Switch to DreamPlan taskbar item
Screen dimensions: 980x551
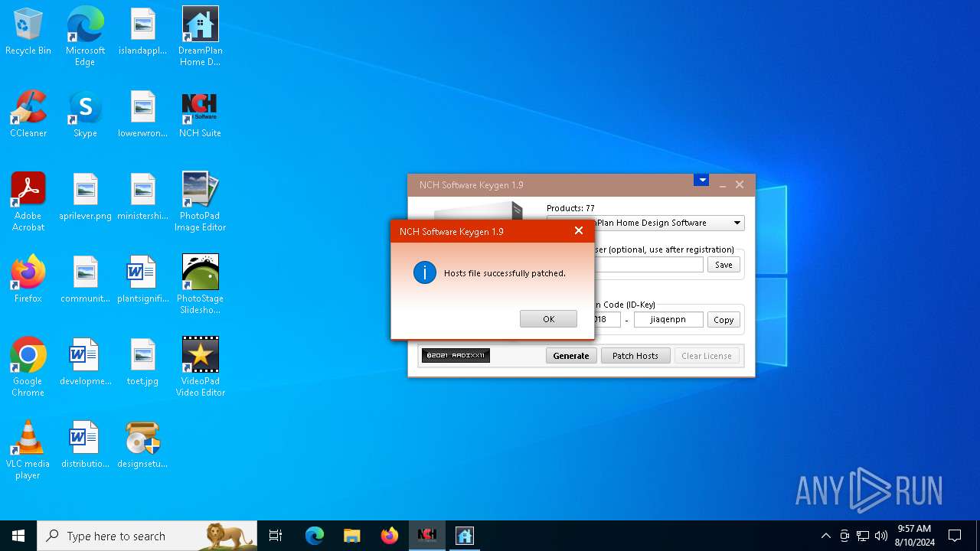[x=465, y=536]
